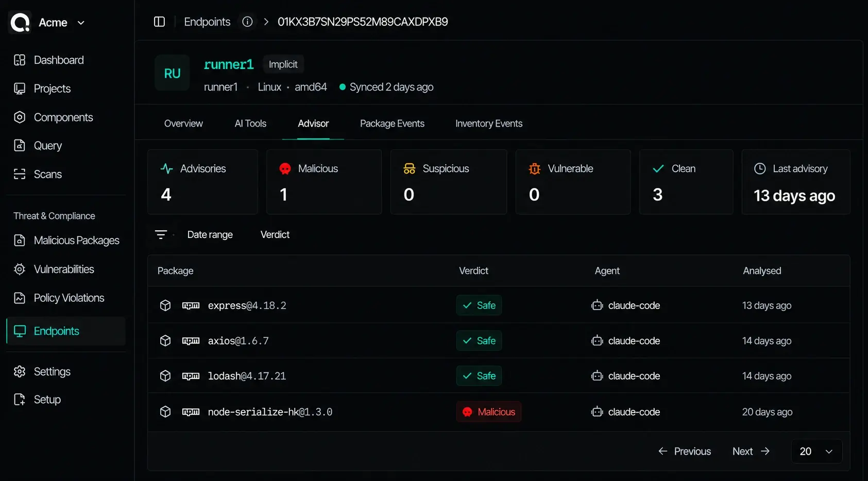Click the Setup export icon

tap(20, 400)
